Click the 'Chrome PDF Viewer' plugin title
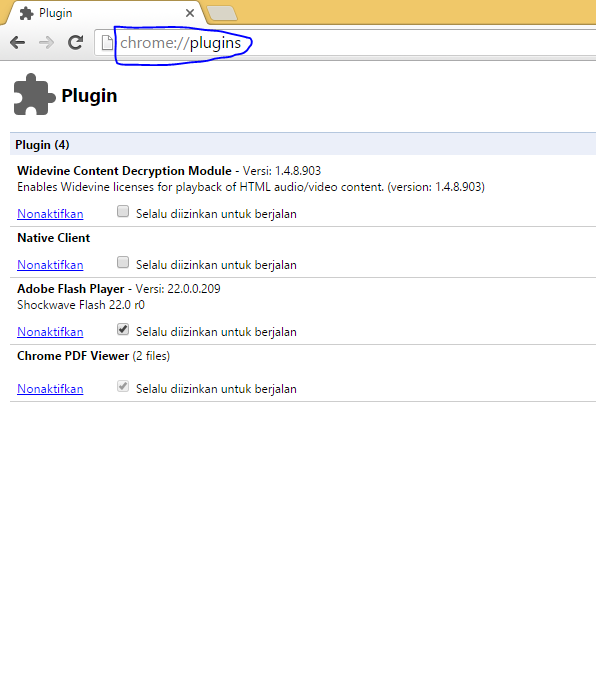Image resolution: width=596 pixels, height=674 pixels. click(x=73, y=356)
